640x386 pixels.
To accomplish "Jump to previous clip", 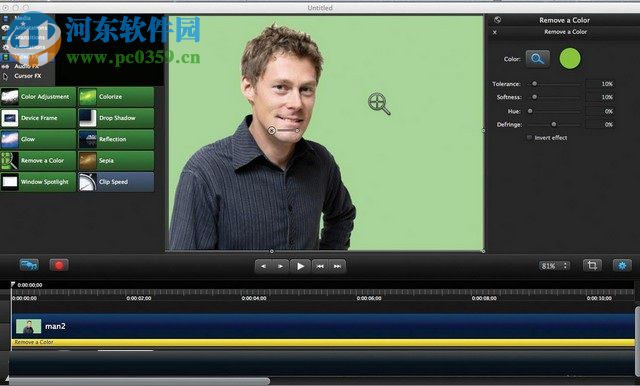I will coord(320,266).
